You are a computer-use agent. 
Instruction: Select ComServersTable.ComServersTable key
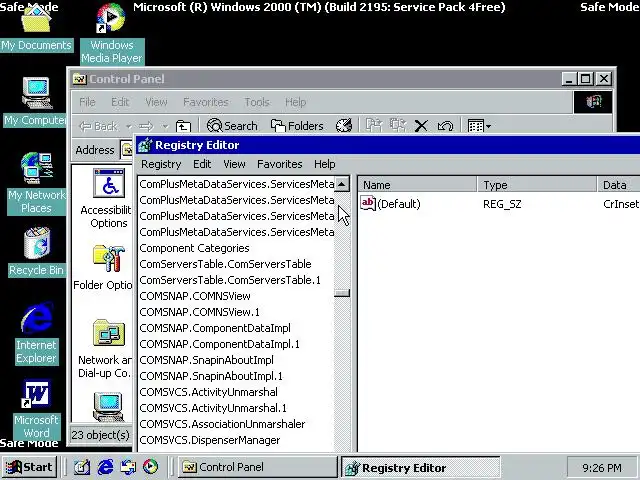click(225, 264)
